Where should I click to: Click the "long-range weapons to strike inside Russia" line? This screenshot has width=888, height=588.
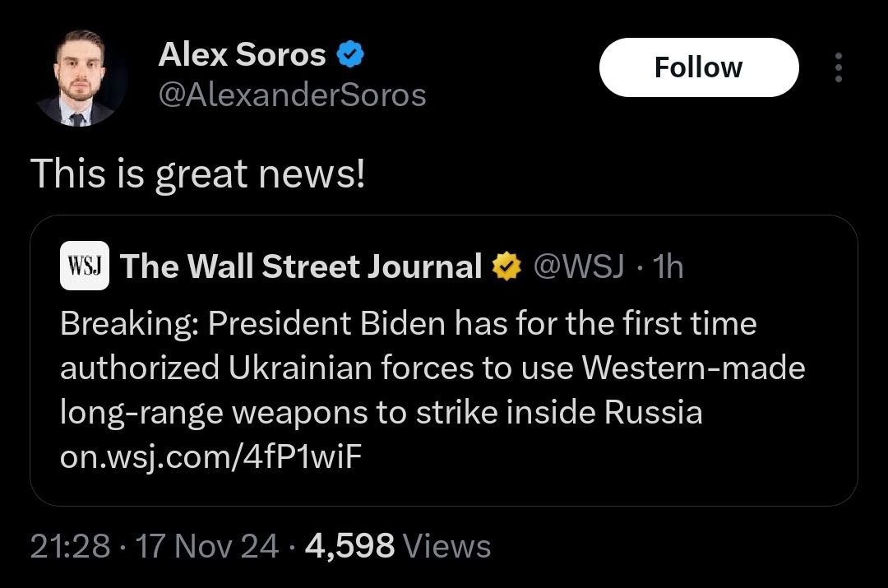tap(382, 412)
